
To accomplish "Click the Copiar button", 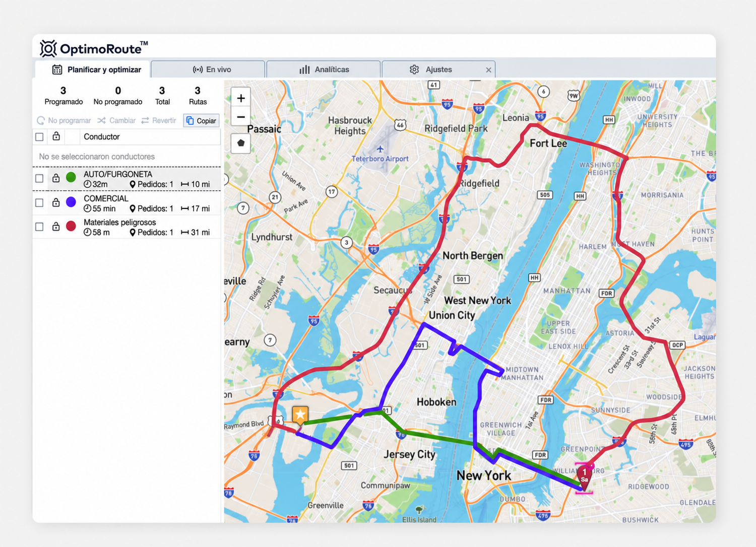I will (201, 120).
